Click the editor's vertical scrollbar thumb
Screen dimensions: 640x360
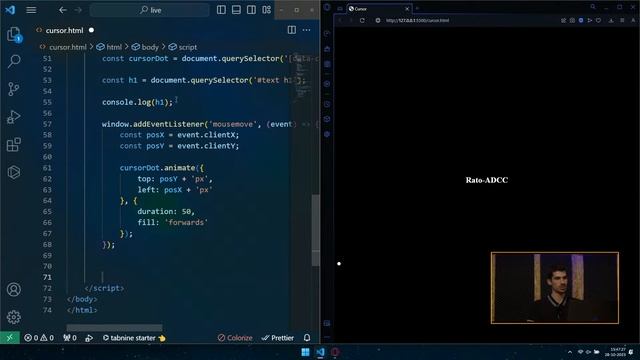tap(316, 231)
